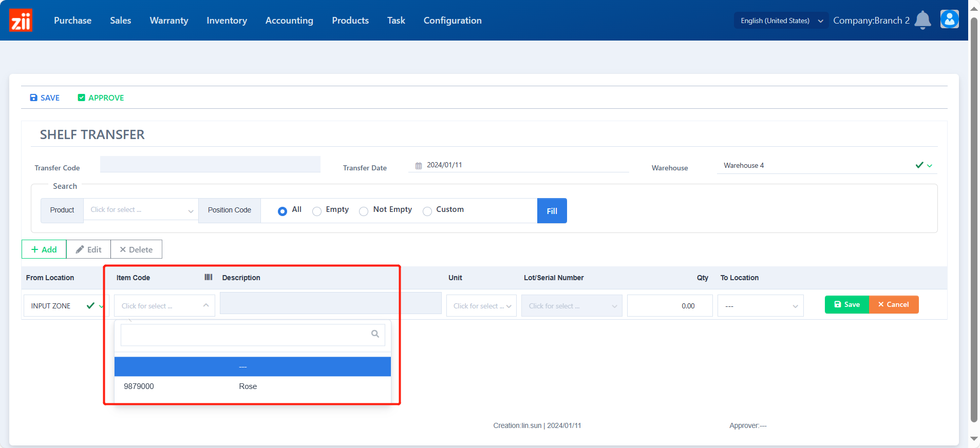Select the Empty position radio

coord(317,211)
